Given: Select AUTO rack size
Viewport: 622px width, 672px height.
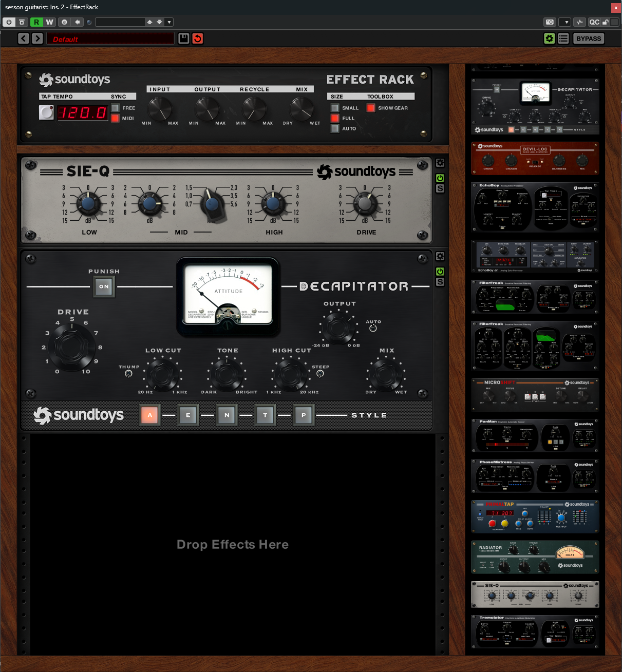Looking at the screenshot, I should (335, 128).
